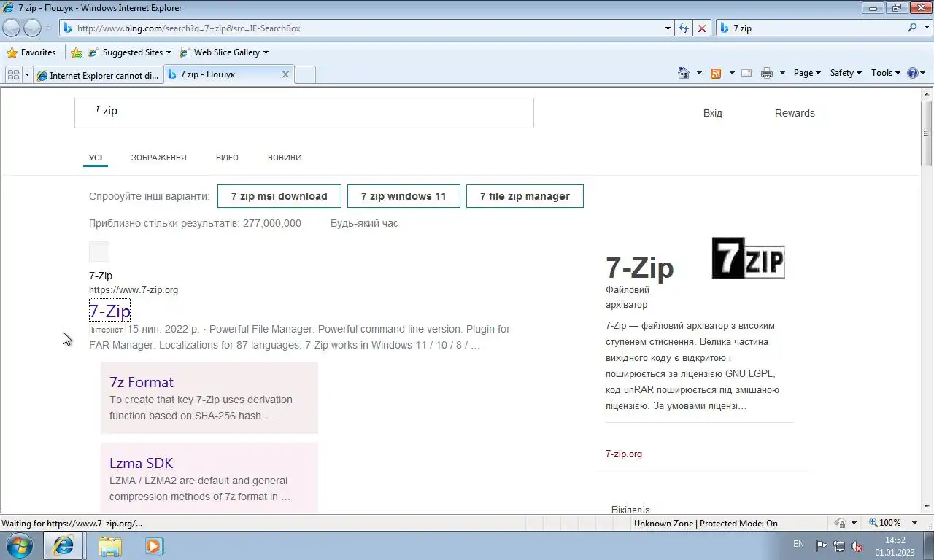
Task: Open the zoom level dropdown arrow
Action: (915, 523)
